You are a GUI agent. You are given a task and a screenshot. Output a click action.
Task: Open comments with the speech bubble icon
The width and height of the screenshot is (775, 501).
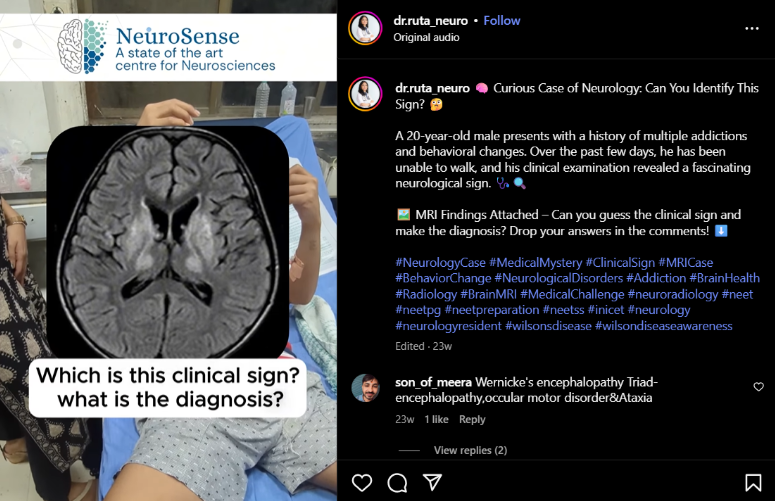tap(397, 483)
